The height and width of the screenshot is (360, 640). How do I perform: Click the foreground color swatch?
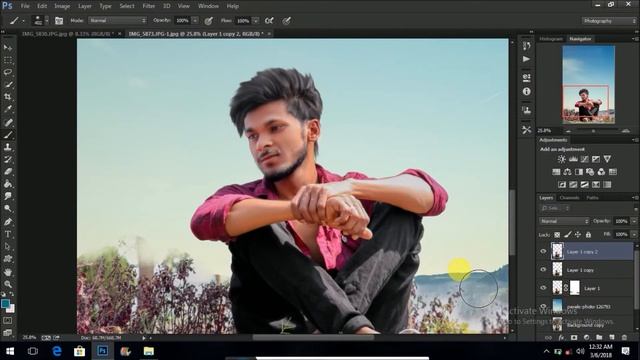pos(5,303)
